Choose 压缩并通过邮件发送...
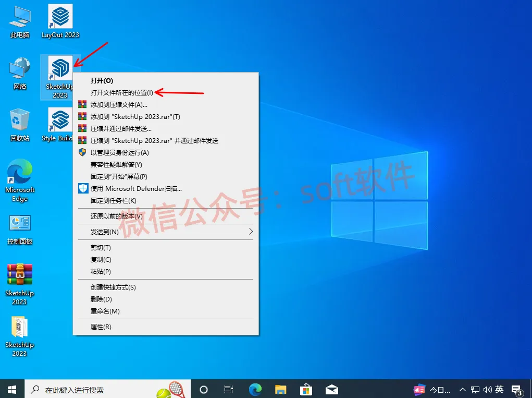Image resolution: width=532 pixels, height=398 pixels. pyautogui.click(x=166, y=129)
